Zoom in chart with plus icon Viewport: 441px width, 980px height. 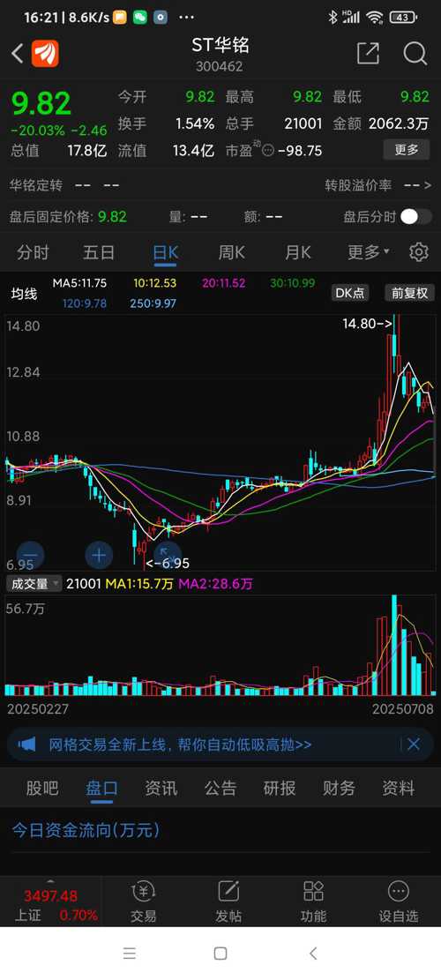click(99, 555)
